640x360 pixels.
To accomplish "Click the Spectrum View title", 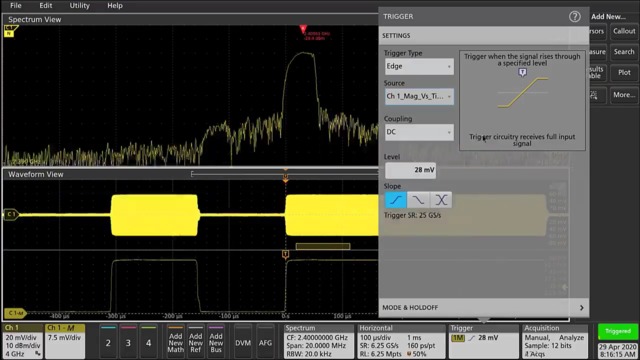I will (35, 19).
